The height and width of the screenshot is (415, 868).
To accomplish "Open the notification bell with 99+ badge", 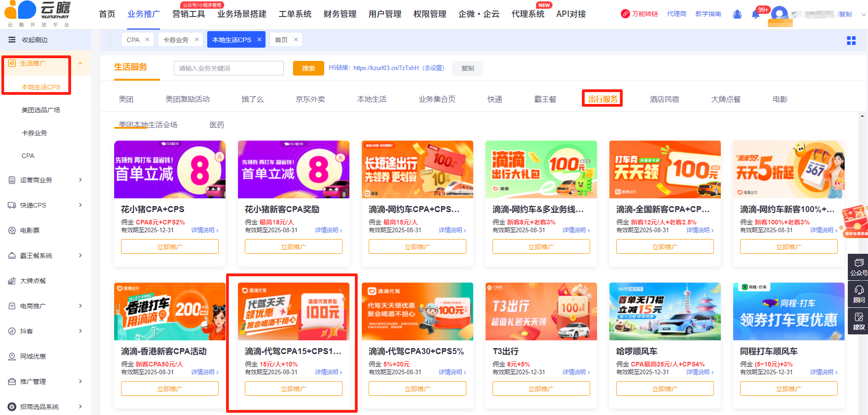I will 756,14.
